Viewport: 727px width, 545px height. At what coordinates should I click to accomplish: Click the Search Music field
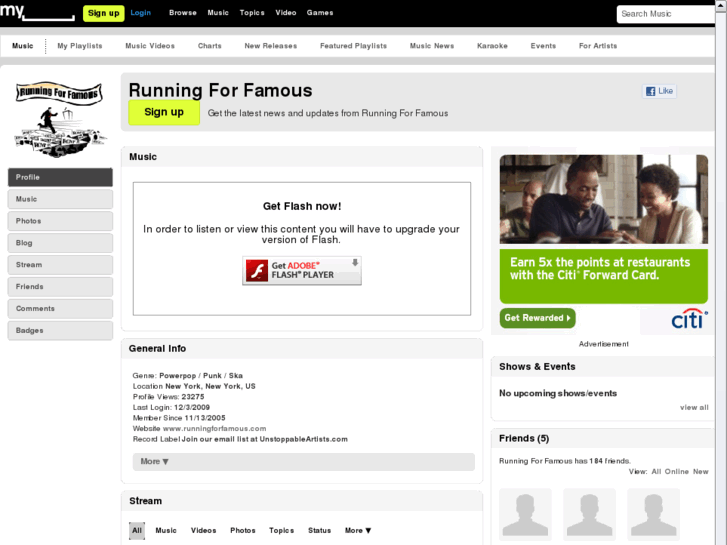(x=665, y=14)
